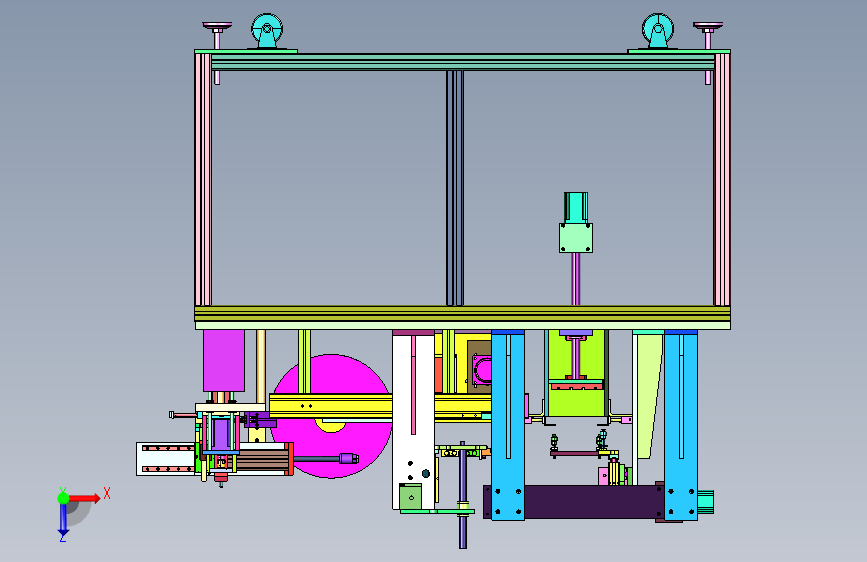This screenshot has width=867, height=562.
Task: Select the top green frame crossbeam
Action: tap(463, 61)
